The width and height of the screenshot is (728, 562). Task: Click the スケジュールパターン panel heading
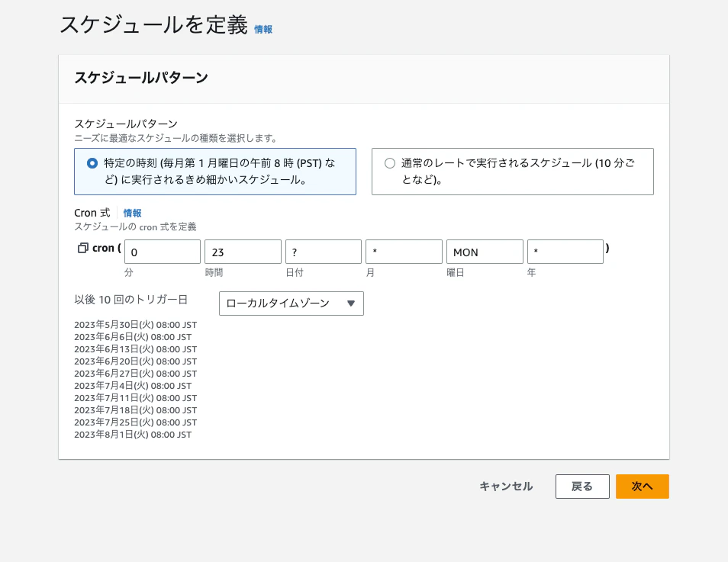[141, 78]
